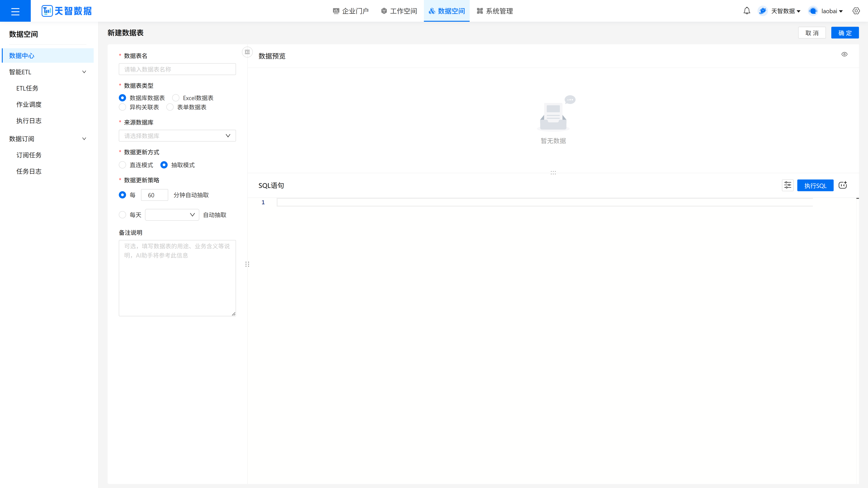Go to 系统管理 tab
This screenshot has width=868, height=488.
[495, 11]
